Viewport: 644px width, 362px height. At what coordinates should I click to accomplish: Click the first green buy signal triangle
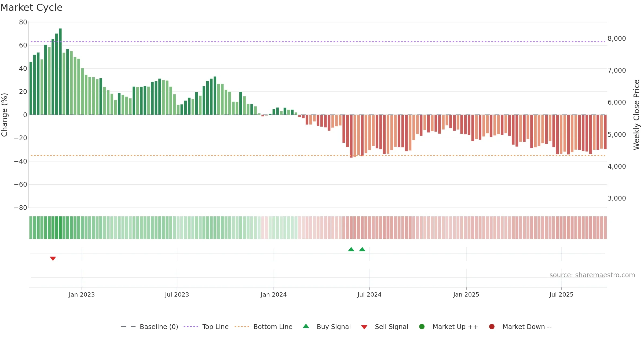351,249
